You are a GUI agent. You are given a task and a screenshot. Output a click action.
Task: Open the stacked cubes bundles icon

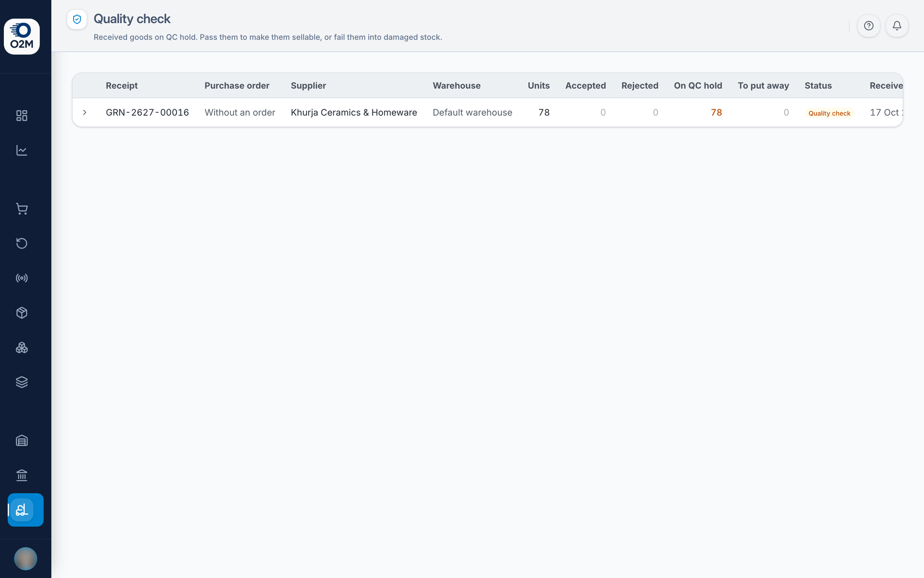(x=22, y=347)
